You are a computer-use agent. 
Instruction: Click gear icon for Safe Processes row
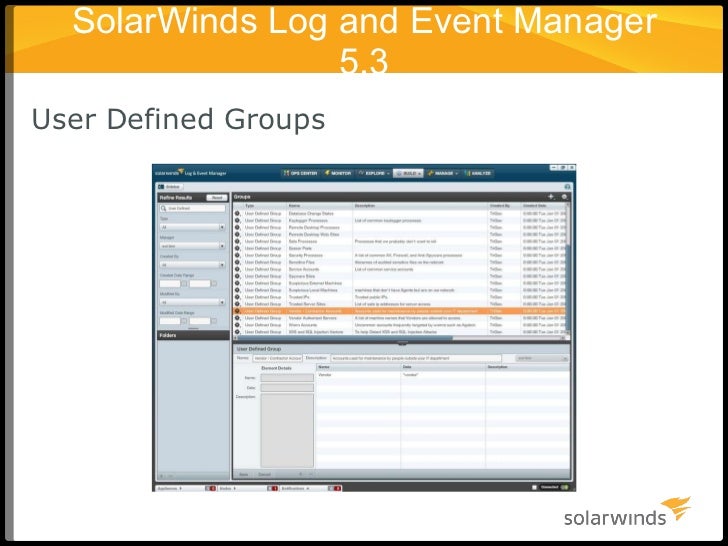tap(237, 241)
